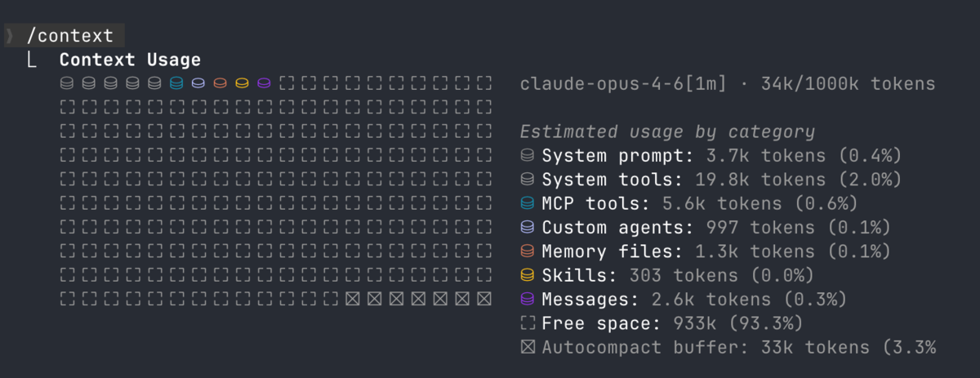Click the teal block in the usage grid
The width and height of the screenshot is (980, 378).
click(x=176, y=83)
